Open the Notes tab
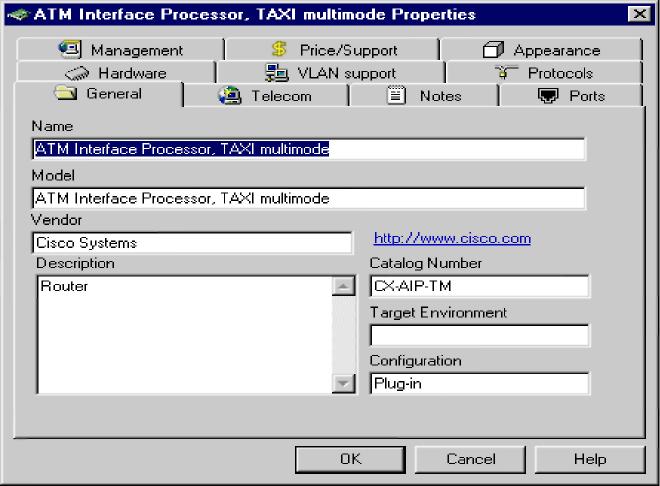 pyautogui.click(x=424, y=96)
